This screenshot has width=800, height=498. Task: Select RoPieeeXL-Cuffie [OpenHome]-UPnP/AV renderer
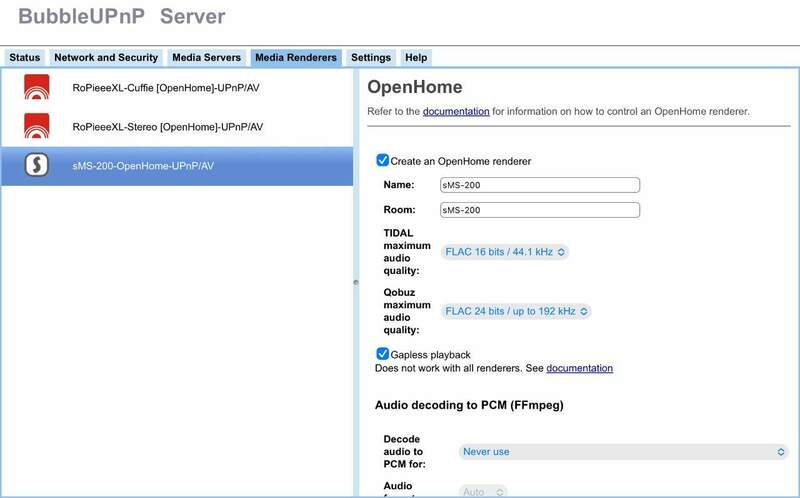(167, 88)
